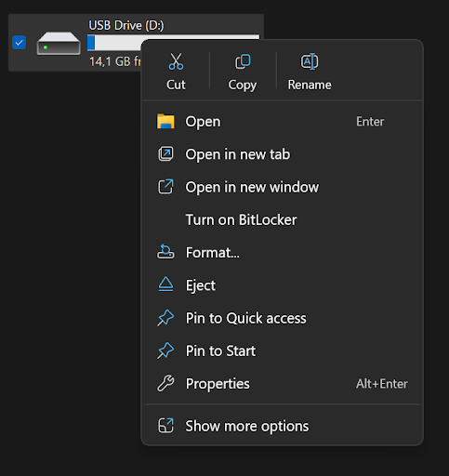
Task: Choose Format... menu entry
Action: (x=283, y=253)
